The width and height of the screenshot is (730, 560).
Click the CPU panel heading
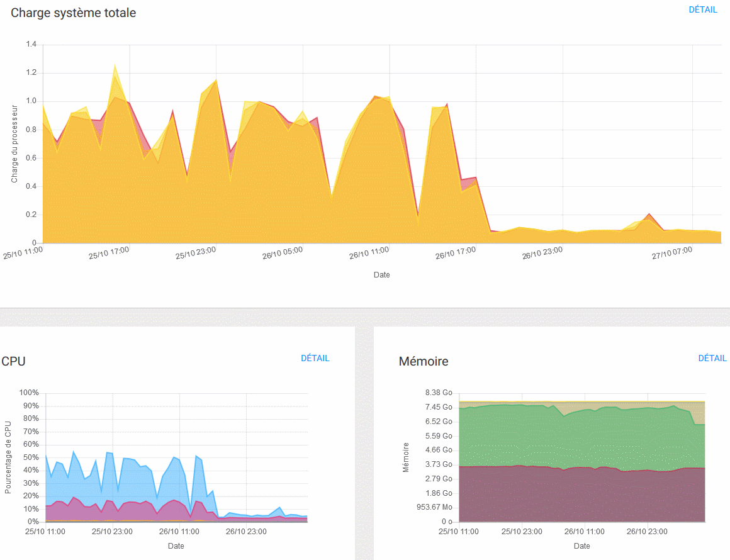click(13, 361)
